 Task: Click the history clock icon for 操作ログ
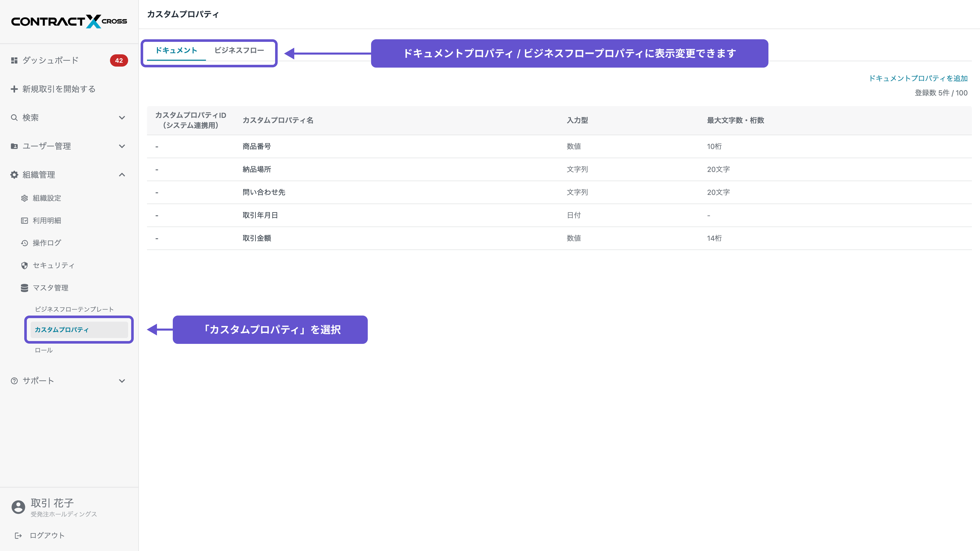(x=24, y=243)
